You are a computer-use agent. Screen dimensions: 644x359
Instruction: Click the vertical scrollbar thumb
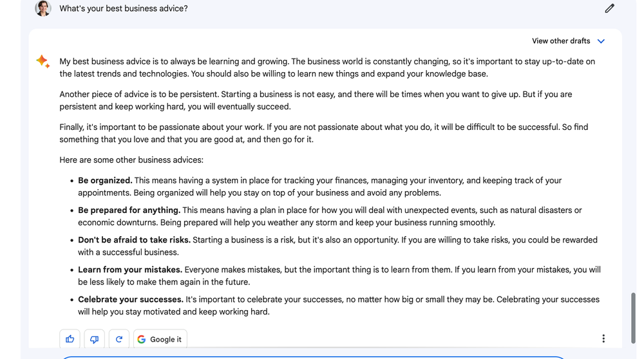click(634, 318)
